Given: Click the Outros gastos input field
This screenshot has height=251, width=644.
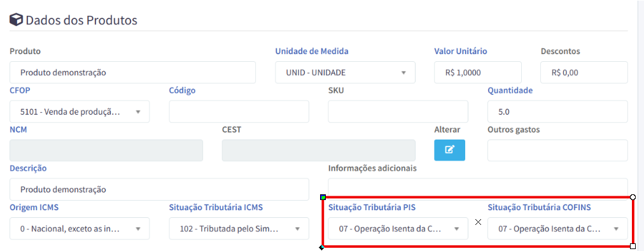Looking at the screenshot, I should pos(557,150).
